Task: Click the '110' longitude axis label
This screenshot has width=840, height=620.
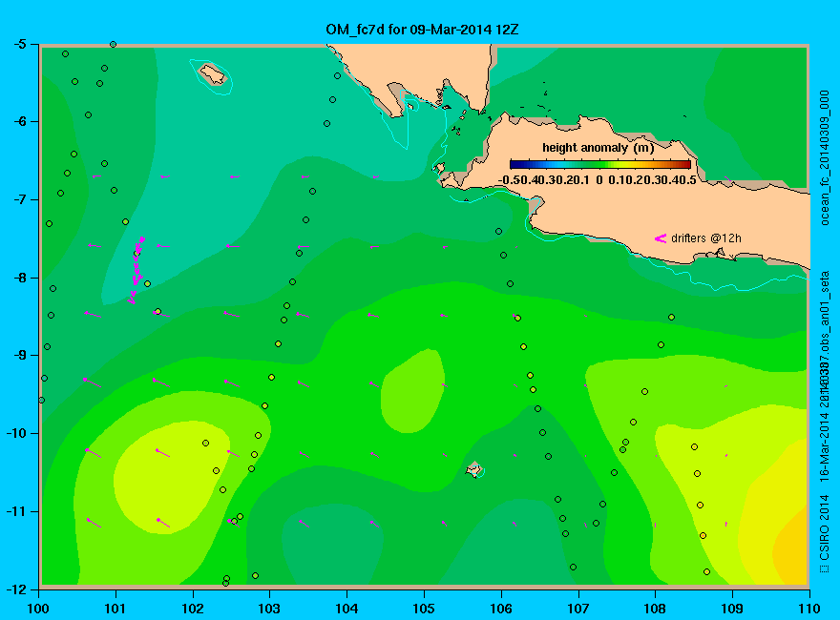Action: point(808,609)
